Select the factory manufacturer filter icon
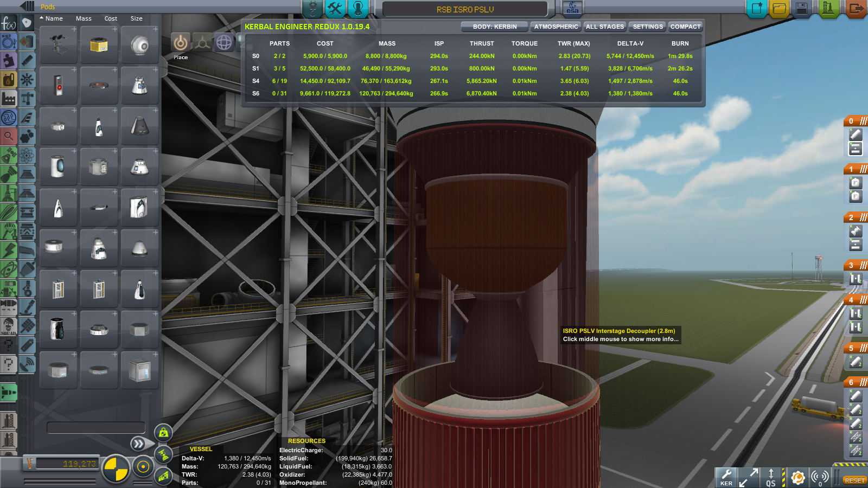This screenshot has height=488, width=868. [x=9, y=98]
